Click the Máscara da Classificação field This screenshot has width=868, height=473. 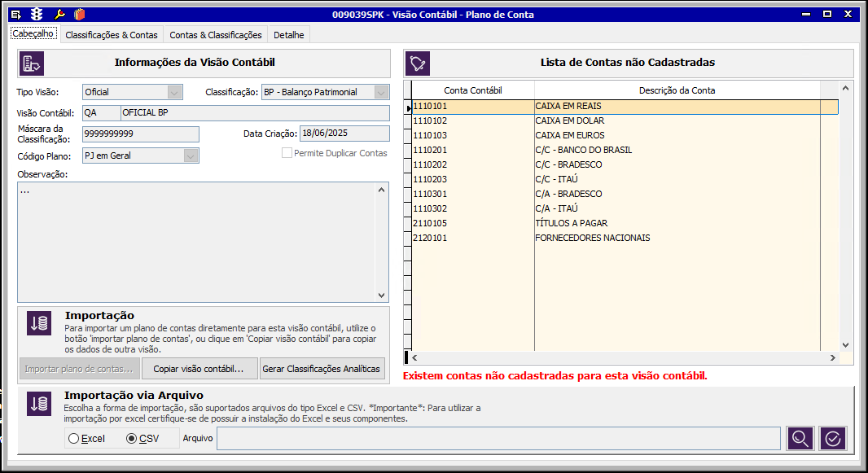[141, 134]
